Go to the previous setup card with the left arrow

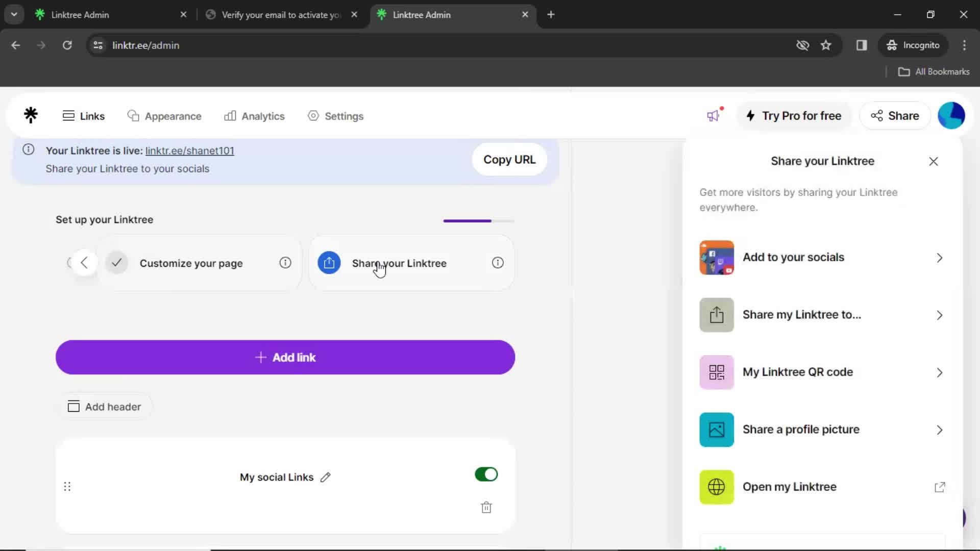click(x=84, y=263)
